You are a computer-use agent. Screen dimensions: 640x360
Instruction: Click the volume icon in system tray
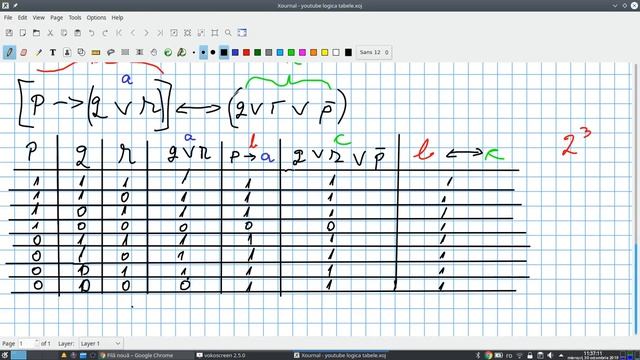(550, 355)
